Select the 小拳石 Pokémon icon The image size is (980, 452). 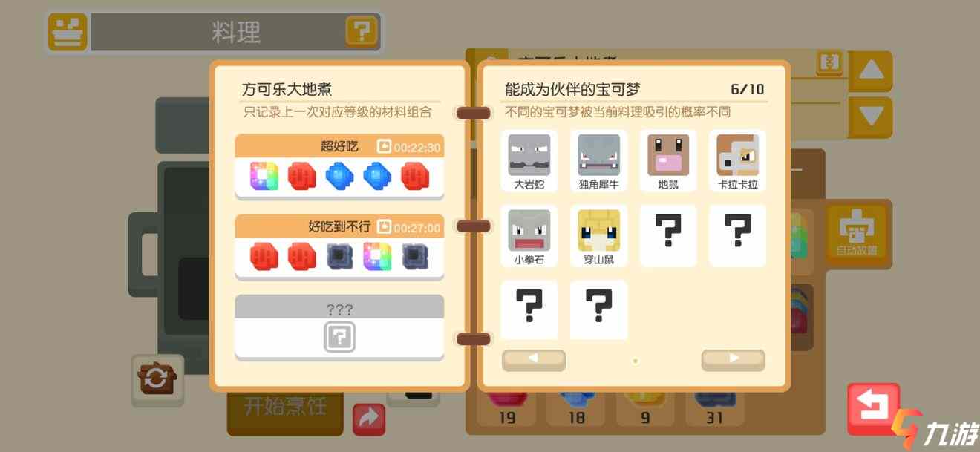tap(529, 236)
